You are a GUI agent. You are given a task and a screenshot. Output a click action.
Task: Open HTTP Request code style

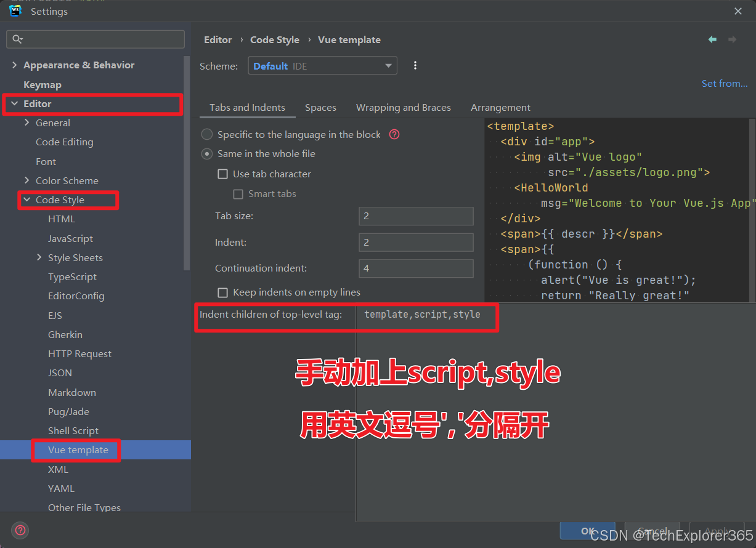click(80, 353)
